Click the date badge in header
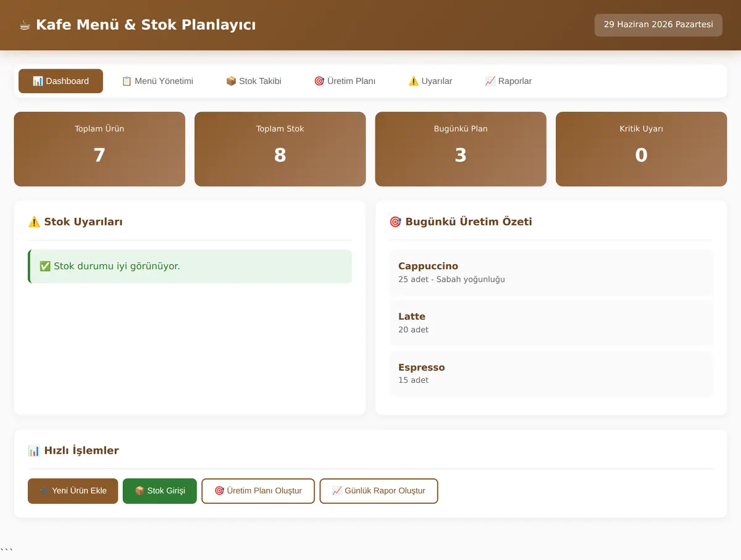 point(658,25)
